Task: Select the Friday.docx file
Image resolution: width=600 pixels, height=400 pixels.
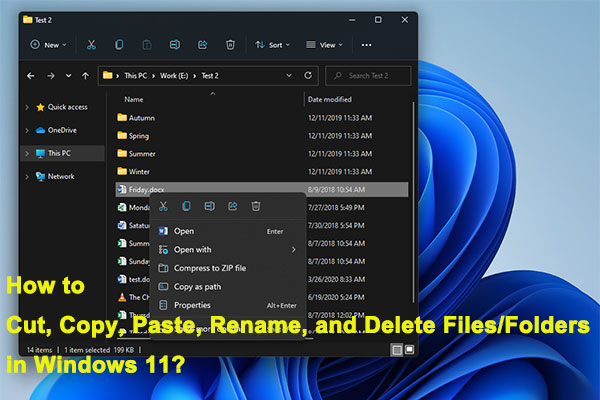Action: (x=262, y=189)
